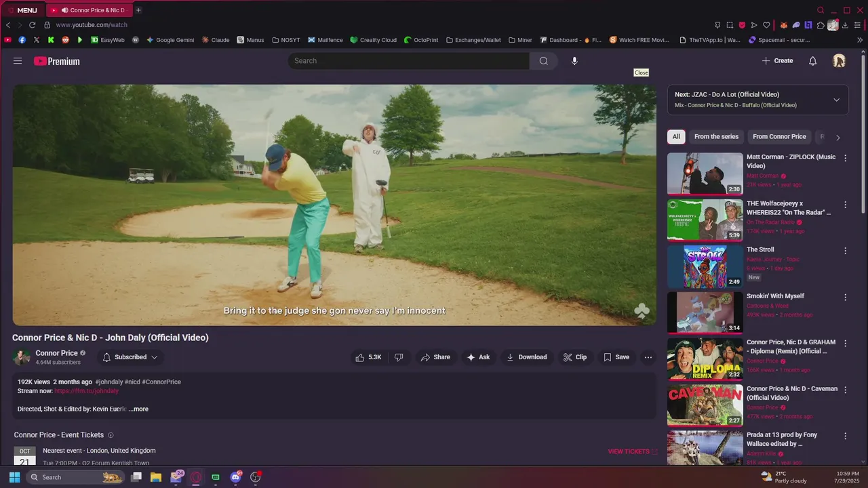Image resolution: width=868 pixels, height=488 pixels.
Task: Open the Facebook bookmark icon
Action: tap(22, 40)
